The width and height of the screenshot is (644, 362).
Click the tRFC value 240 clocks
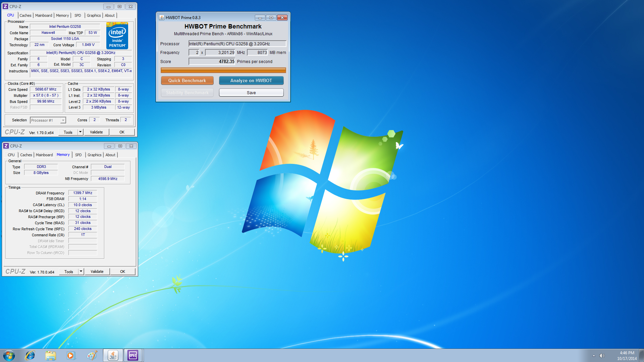(83, 229)
